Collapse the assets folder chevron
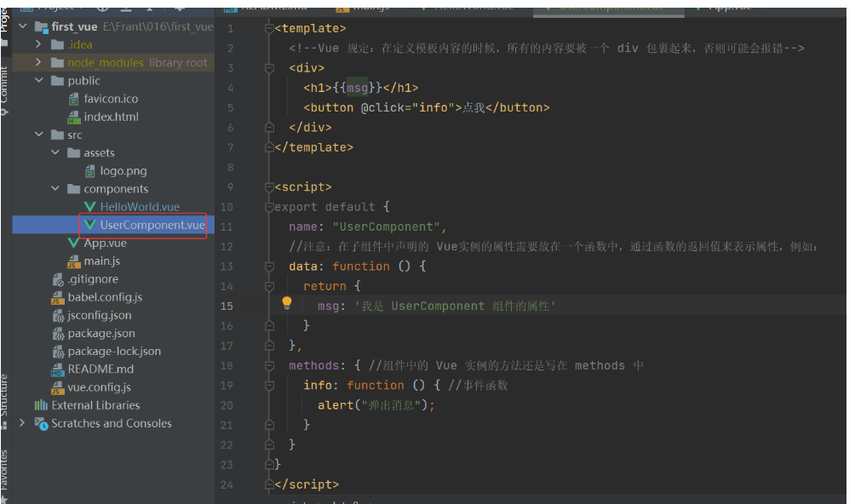855x504 pixels. [55, 152]
